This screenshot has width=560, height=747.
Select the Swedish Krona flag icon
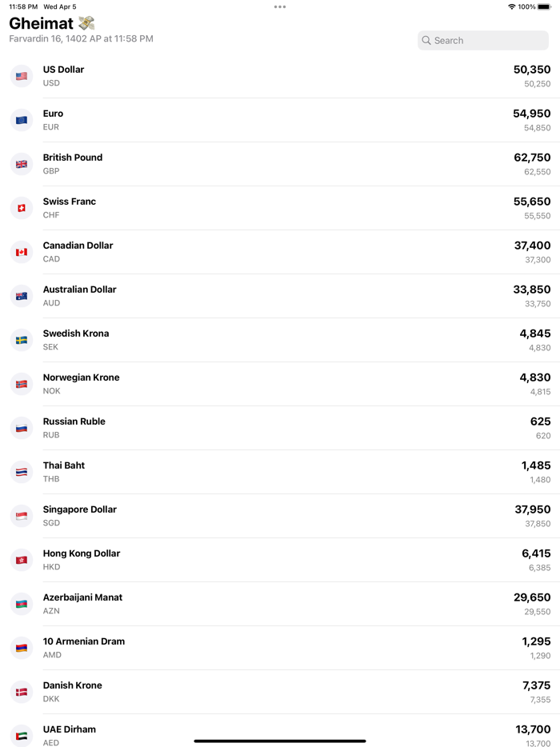tap(22, 340)
